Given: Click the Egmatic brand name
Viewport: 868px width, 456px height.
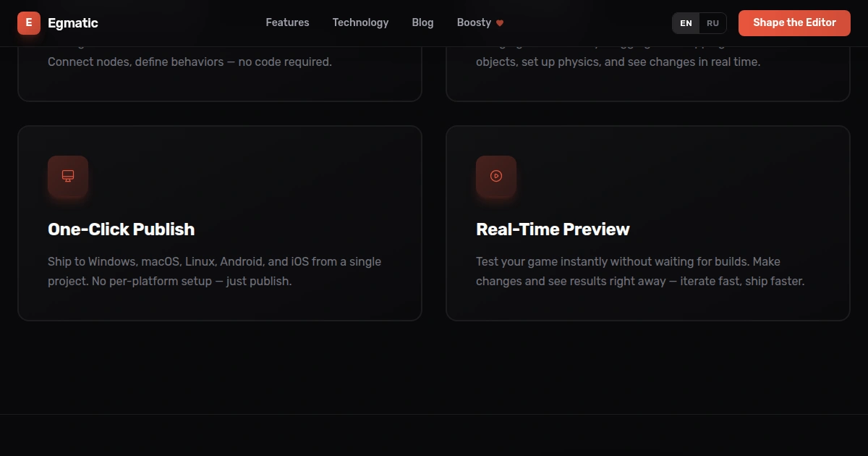Looking at the screenshot, I should (73, 23).
